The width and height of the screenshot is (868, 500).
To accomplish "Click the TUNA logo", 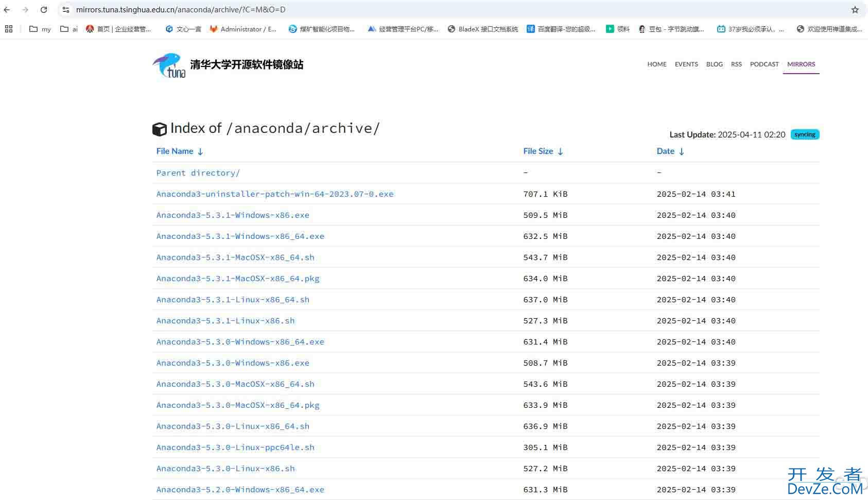I will (169, 65).
